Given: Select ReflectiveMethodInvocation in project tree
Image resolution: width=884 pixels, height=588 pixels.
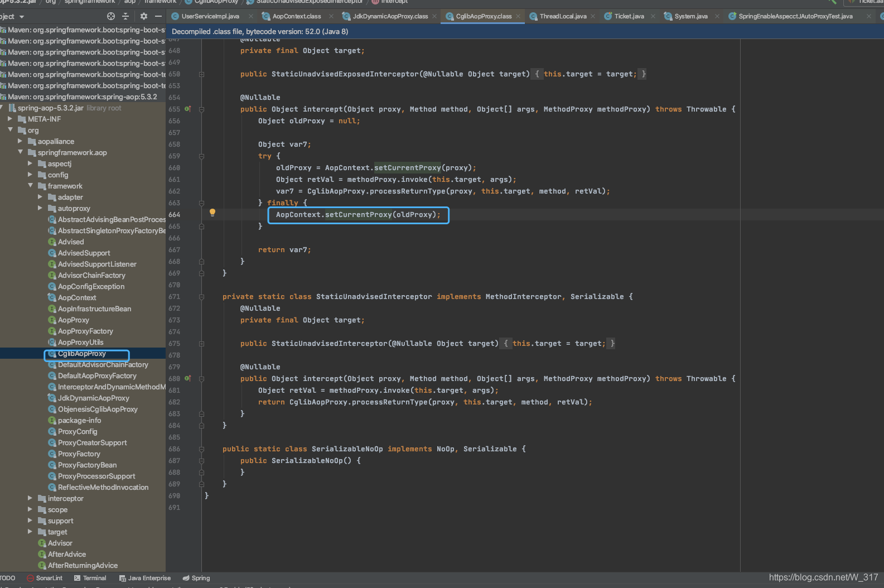Looking at the screenshot, I should (x=103, y=487).
